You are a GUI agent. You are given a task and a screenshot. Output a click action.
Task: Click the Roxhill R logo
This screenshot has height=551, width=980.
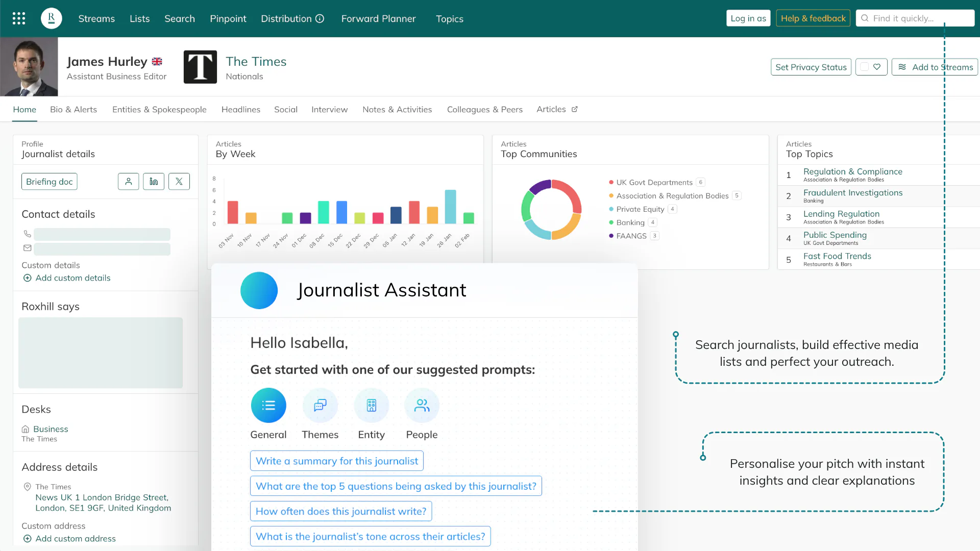(x=52, y=18)
